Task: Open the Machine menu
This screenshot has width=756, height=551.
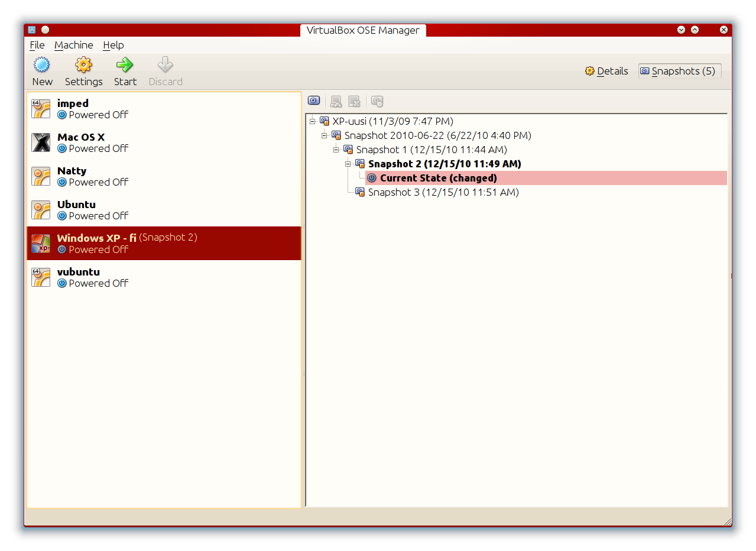Action: [x=73, y=45]
